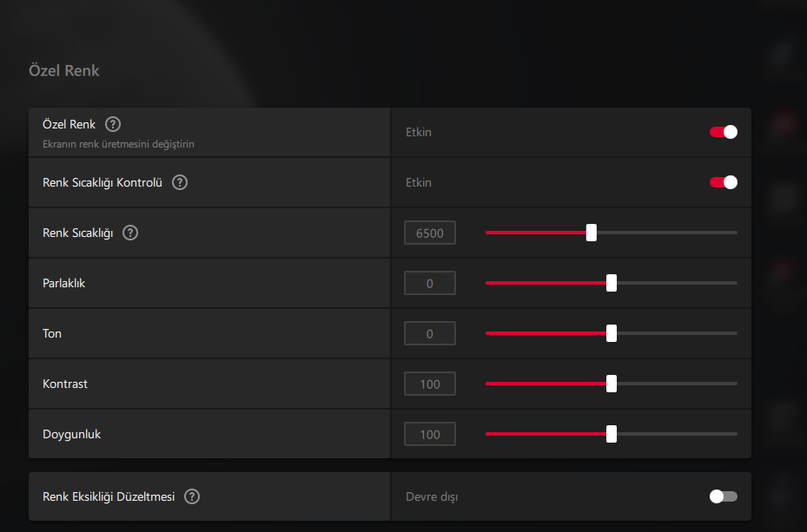Screen dimensions: 807x532
Task: Turn off Renk Sıcaklığı Kontrolü switch
Action: (724, 182)
